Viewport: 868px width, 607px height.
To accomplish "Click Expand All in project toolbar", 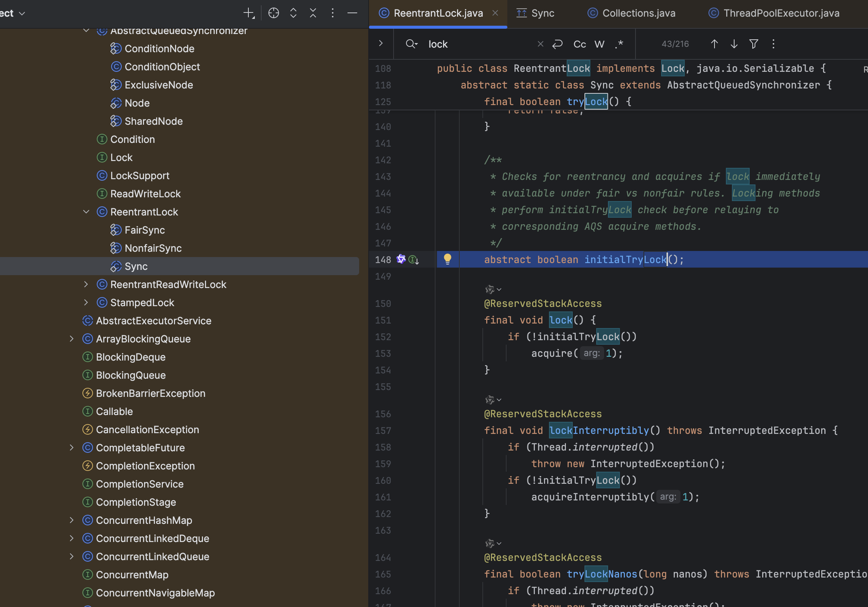I will [293, 13].
